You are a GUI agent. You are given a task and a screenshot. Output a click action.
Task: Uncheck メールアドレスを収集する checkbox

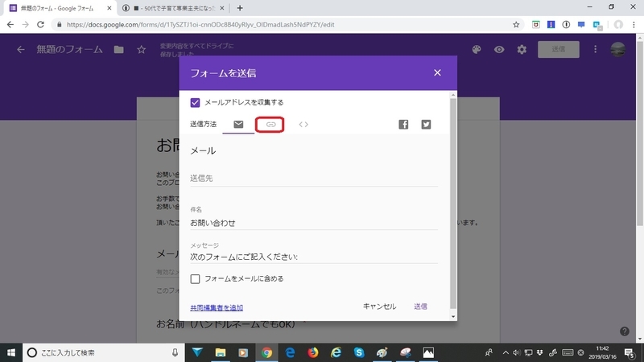click(195, 102)
